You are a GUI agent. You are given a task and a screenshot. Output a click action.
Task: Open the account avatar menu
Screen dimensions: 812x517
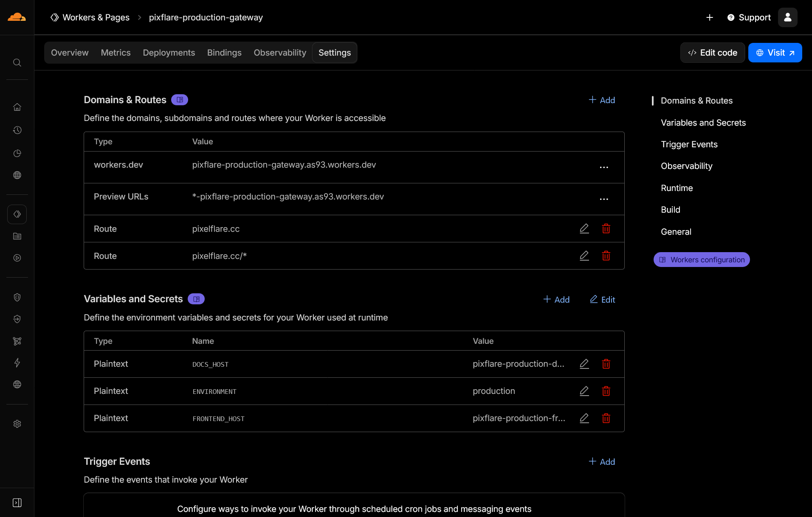(787, 17)
